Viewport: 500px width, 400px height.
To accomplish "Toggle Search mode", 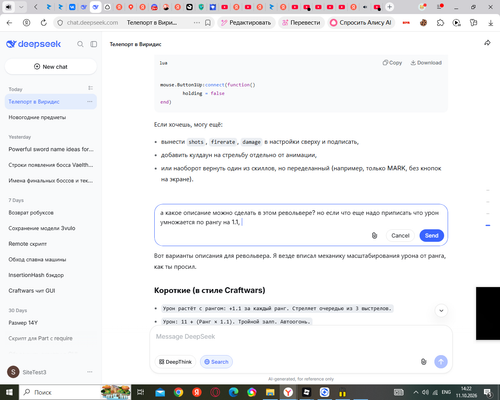I will click(x=216, y=362).
